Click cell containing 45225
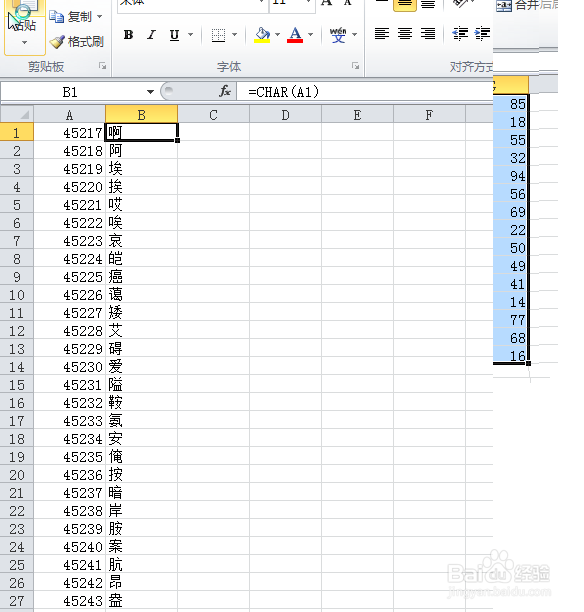584x612 pixels. coord(69,277)
